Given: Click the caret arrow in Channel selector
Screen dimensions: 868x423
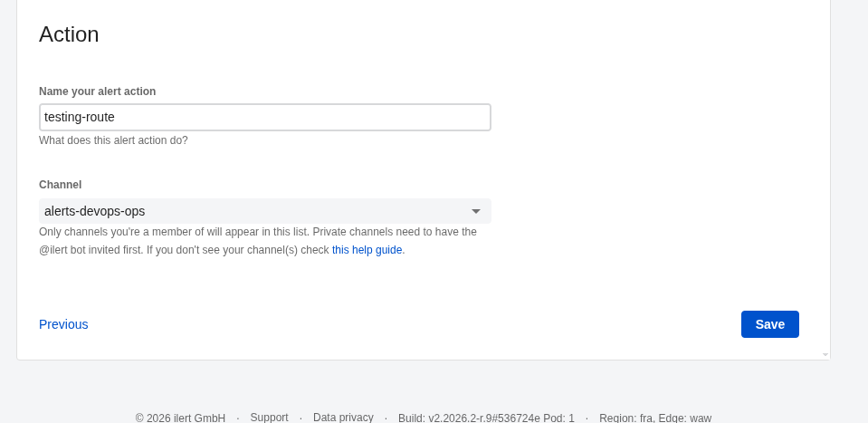Looking at the screenshot, I should 476,211.
